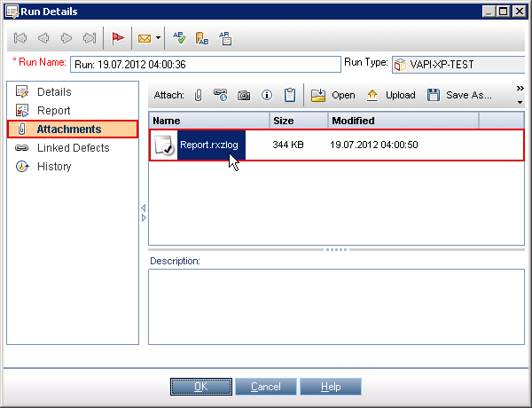Click the Report.rxzlog file icon
Image resolution: width=532 pixels, height=408 pixels.
click(164, 145)
